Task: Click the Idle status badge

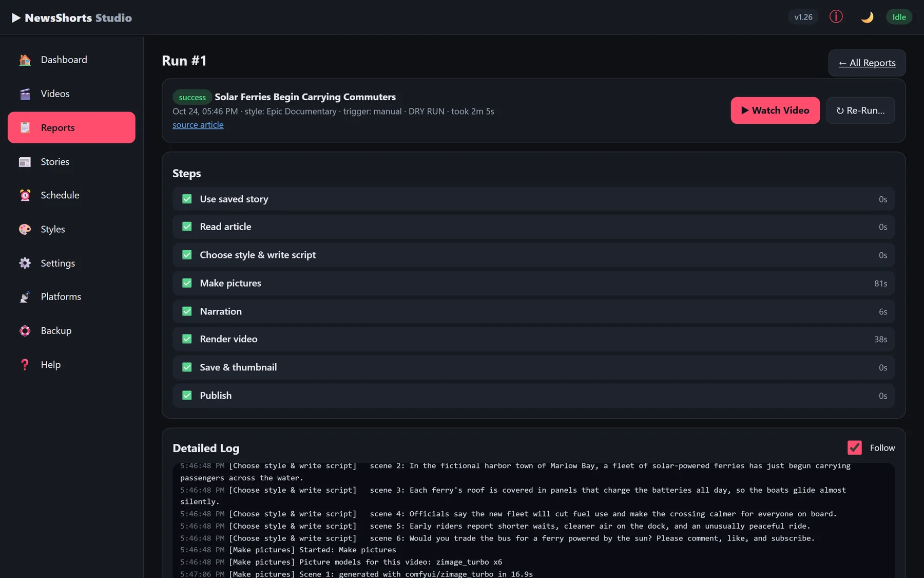Action: pos(899,17)
